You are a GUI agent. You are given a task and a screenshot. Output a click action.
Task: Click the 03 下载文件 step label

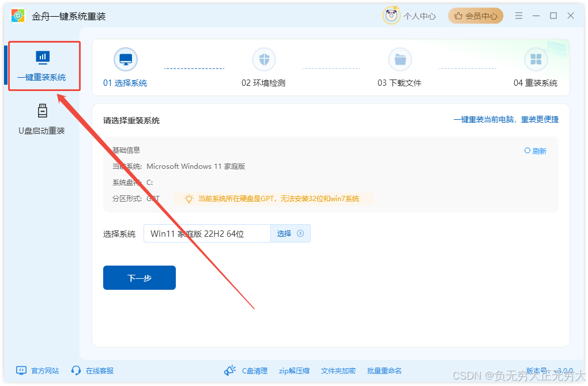coord(399,83)
